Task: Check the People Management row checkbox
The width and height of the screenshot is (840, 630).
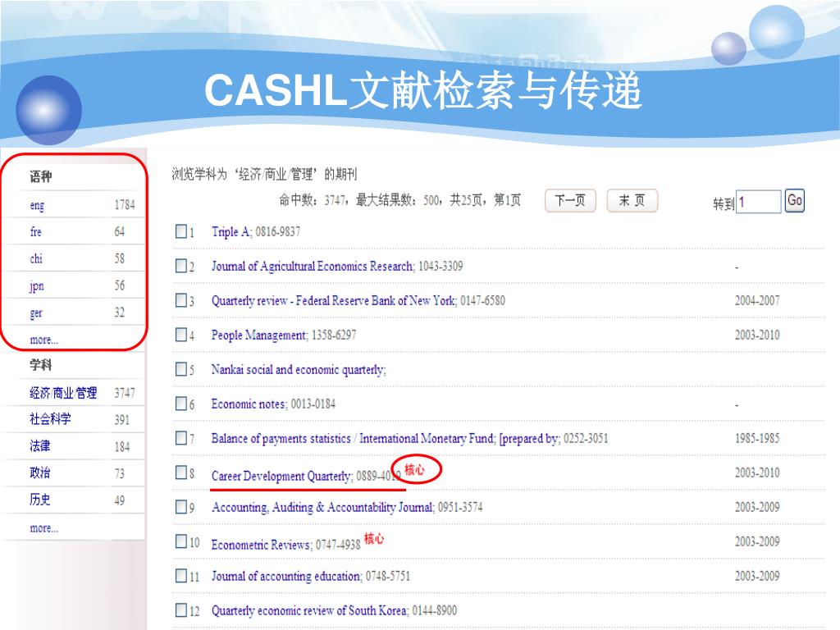Action: coord(181,335)
